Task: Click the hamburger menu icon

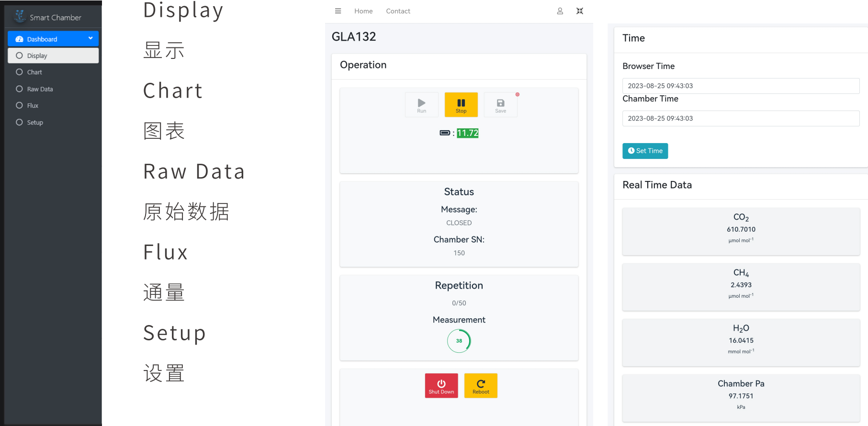Action: click(338, 11)
